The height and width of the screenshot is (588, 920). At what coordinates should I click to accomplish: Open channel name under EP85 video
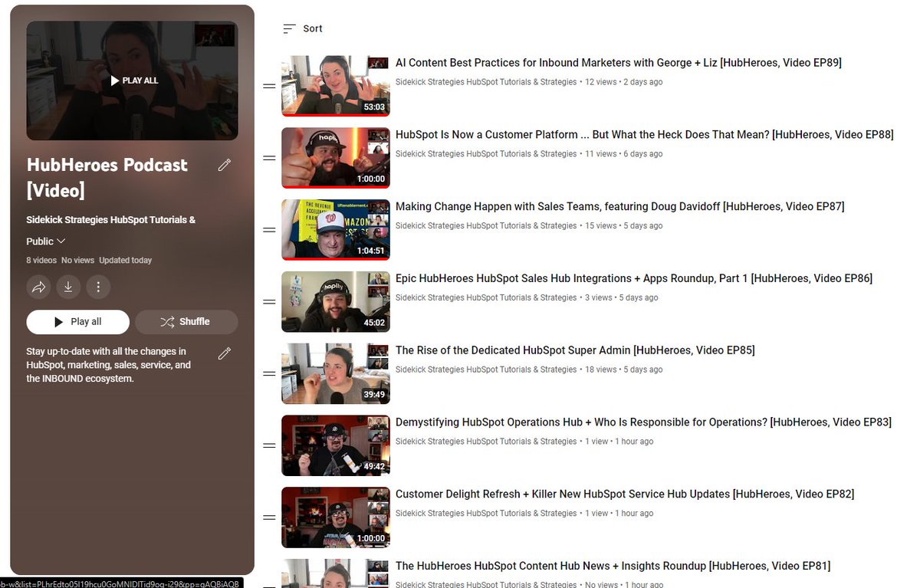coord(486,370)
